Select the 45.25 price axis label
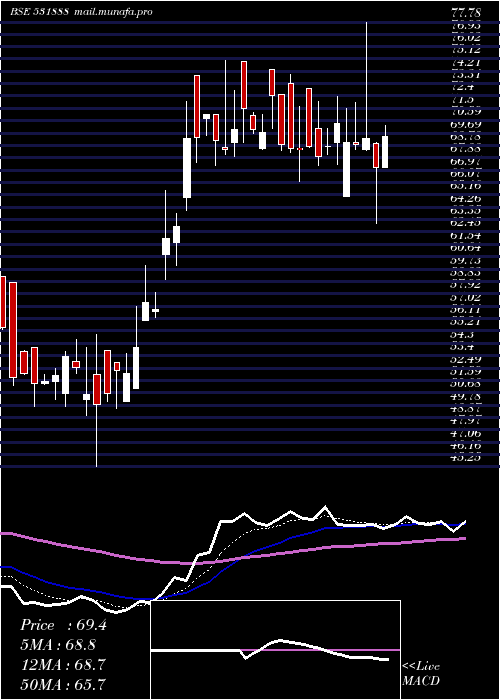500x700 pixels. coord(466,458)
